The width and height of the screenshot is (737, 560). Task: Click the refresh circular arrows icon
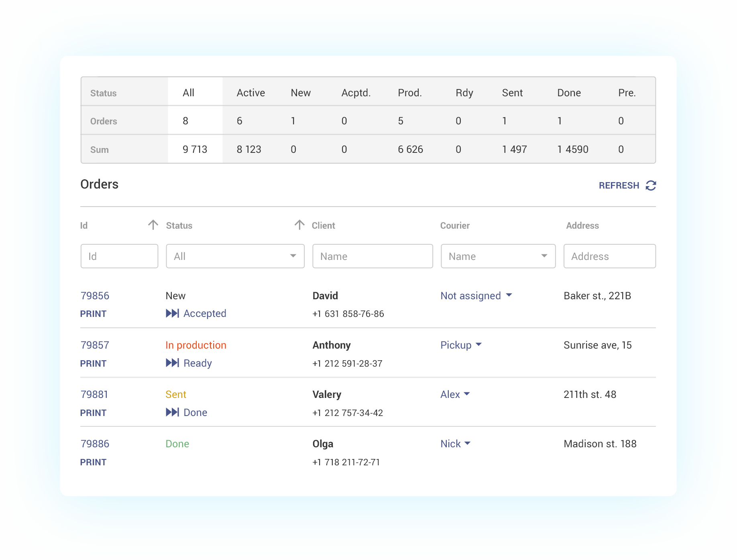point(651,185)
